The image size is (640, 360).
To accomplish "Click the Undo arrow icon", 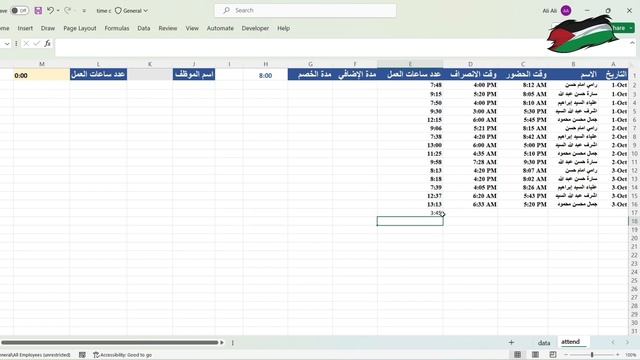I will tap(50, 10).
